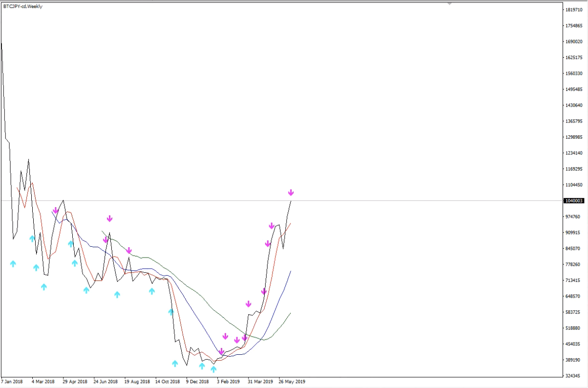Click the 19 Aug 2018 date label
Image resolution: width=588 pixels, height=388 pixels.
coord(137,382)
